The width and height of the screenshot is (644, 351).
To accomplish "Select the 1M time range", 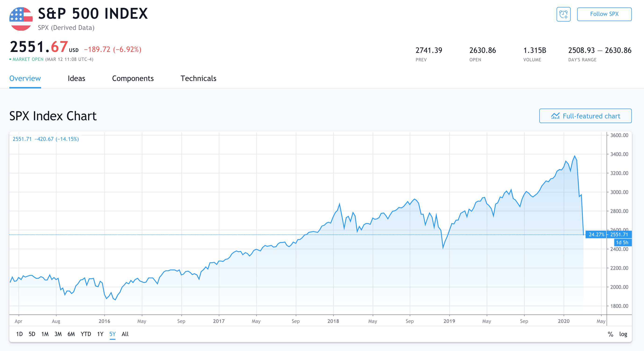I will pos(45,334).
